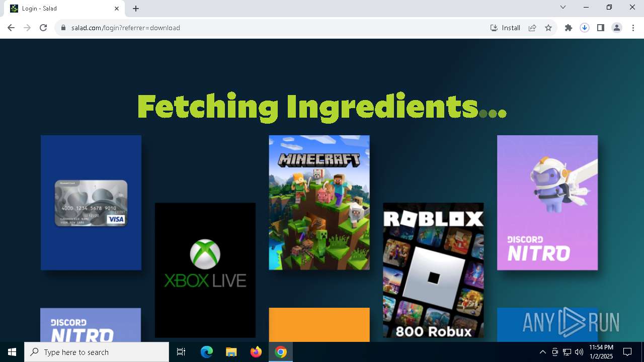Select the Login - Salad tab

(64, 9)
